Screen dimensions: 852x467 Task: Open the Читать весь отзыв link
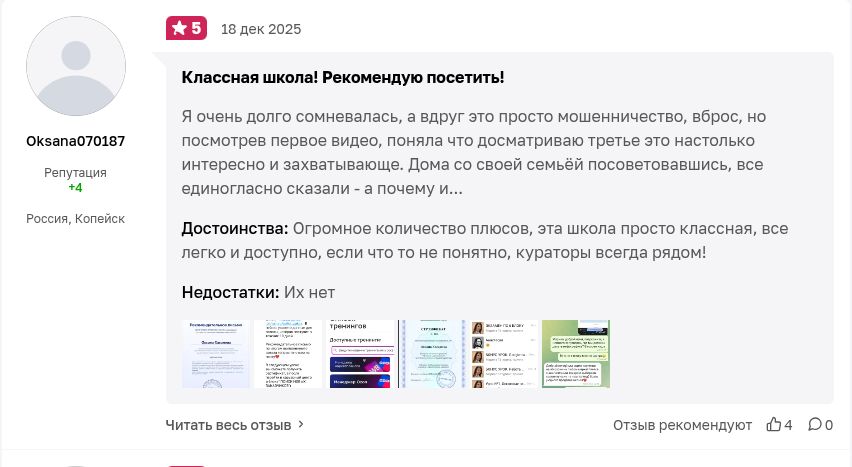pyautogui.click(x=228, y=424)
